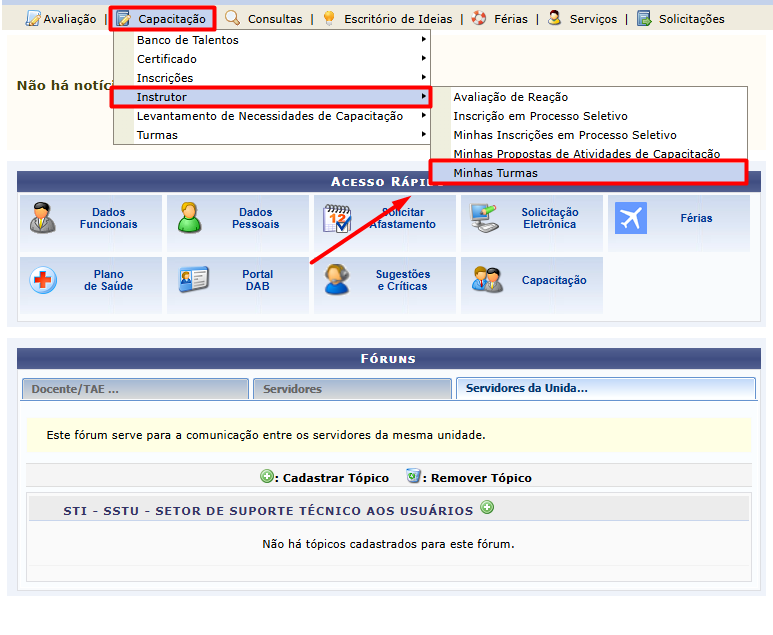Click the Dados Pessoais green person icon
The image size is (773, 635).
coord(189,217)
